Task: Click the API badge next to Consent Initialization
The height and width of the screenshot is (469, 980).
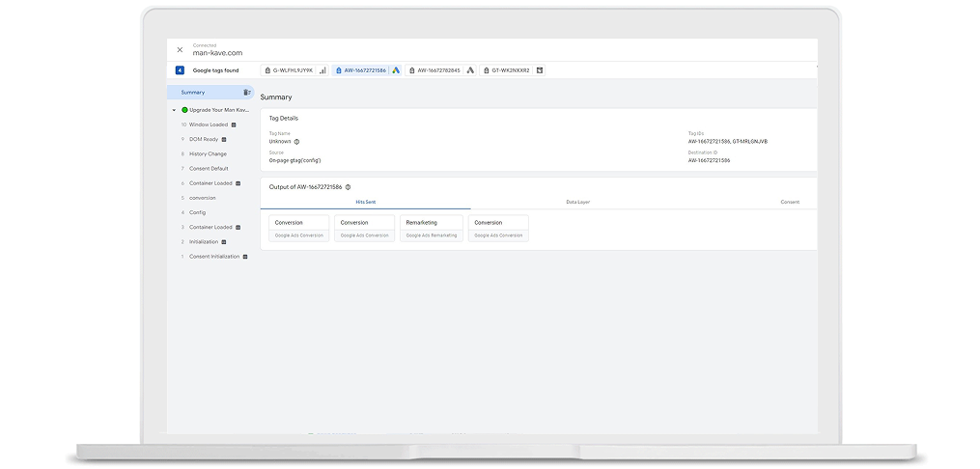Action: pos(245,257)
